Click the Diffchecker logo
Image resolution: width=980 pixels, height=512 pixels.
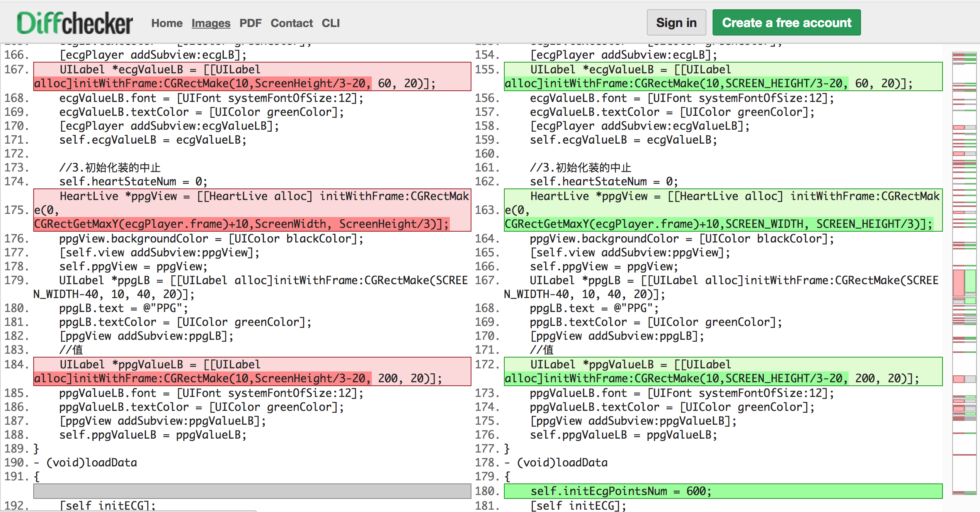[75, 23]
